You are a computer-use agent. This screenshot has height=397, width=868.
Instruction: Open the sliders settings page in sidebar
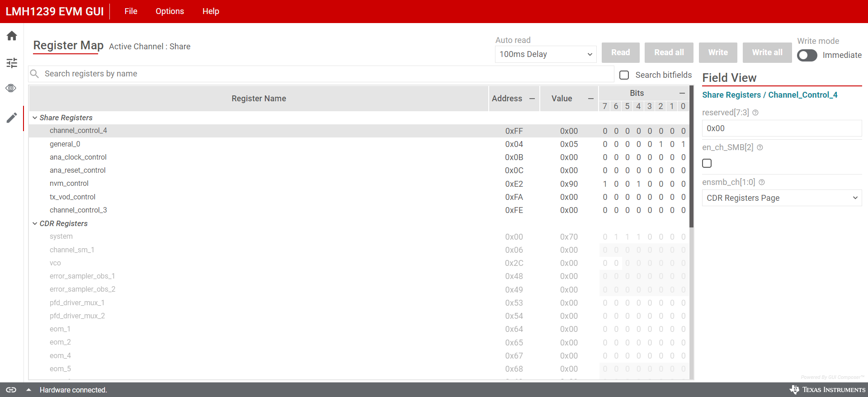tap(12, 63)
